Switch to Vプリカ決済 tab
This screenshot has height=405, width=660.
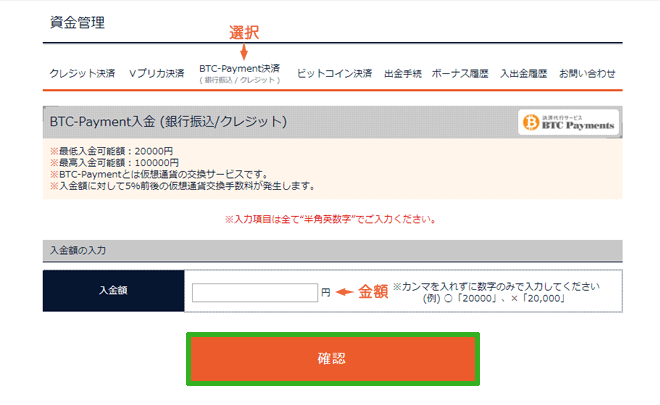(x=157, y=74)
